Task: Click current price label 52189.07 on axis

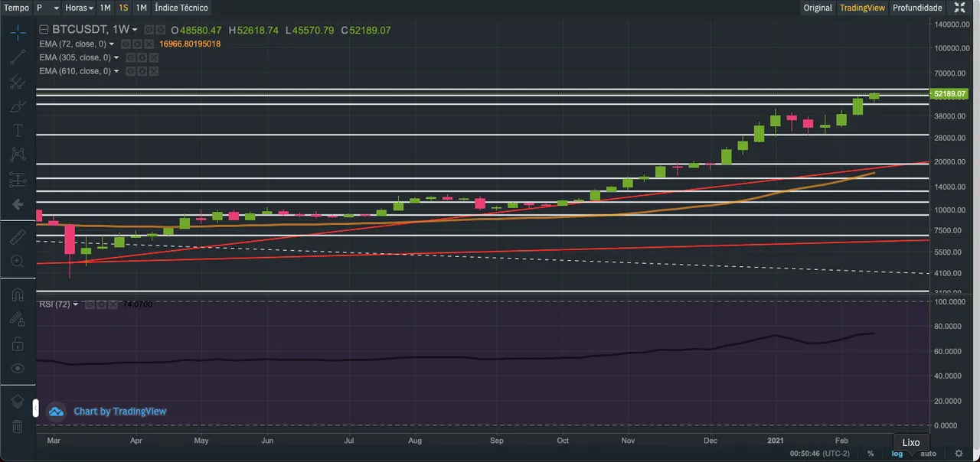Action: click(949, 93)
